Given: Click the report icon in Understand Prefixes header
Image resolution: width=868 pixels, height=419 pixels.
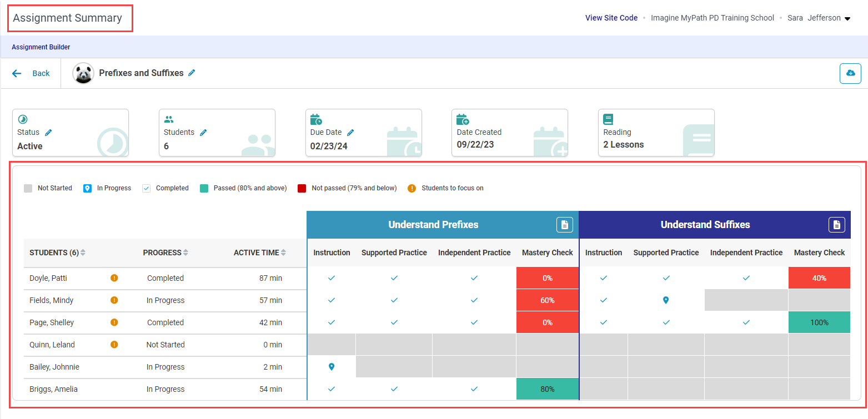Looking at the screenshot, I should (x=564, y=224).
